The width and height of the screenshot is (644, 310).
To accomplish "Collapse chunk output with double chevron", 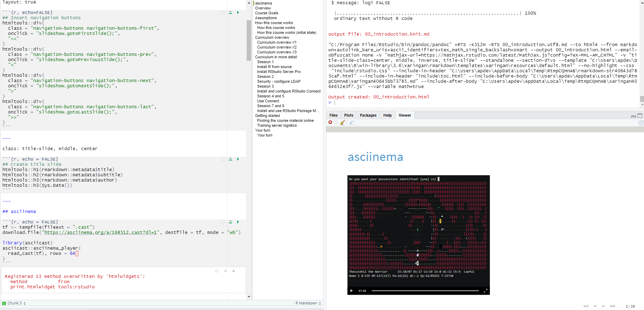I will click(225, 271).
